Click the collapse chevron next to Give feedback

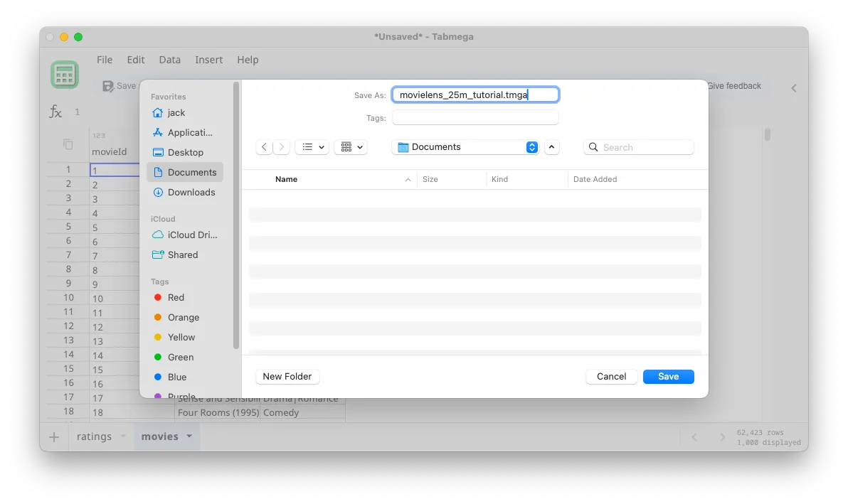click(794, 88)
